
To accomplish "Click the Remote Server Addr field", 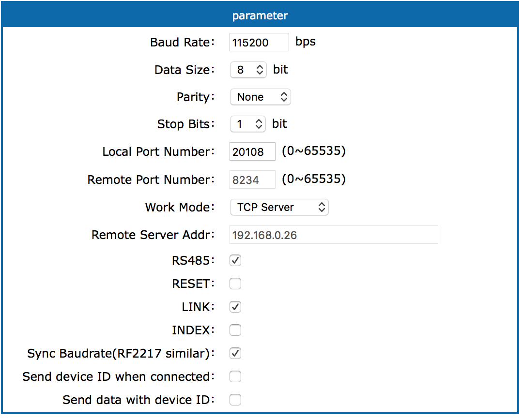I will coord(333,235).
